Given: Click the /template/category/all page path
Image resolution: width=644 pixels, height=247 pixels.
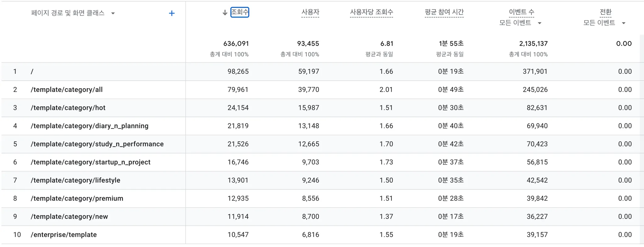Looking at the screenshot, I should [x=67, y=90].
